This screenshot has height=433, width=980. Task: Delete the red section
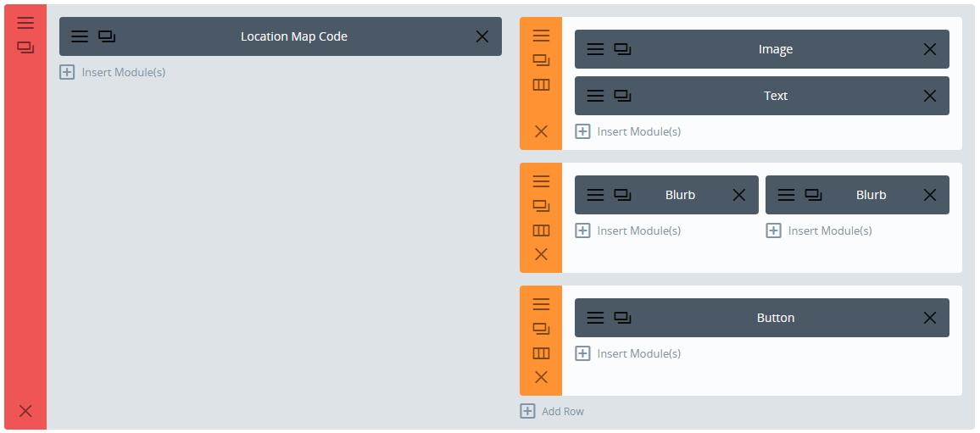25,411
